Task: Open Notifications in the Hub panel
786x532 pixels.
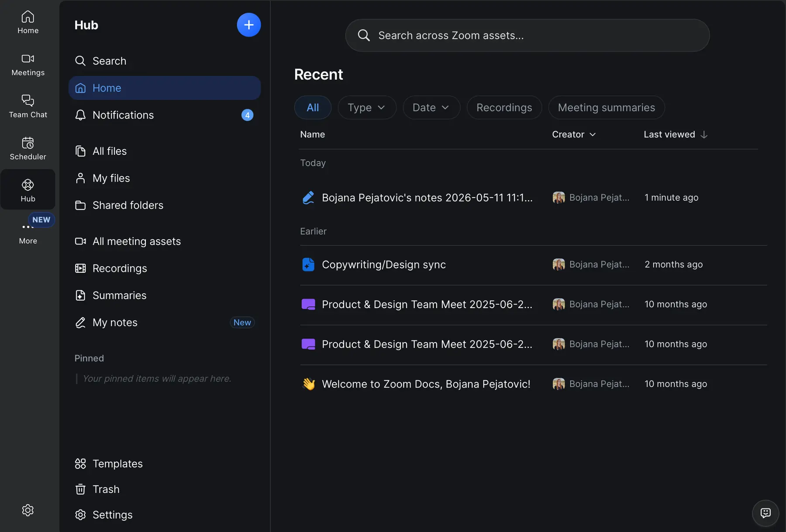Action: [165, 115]
